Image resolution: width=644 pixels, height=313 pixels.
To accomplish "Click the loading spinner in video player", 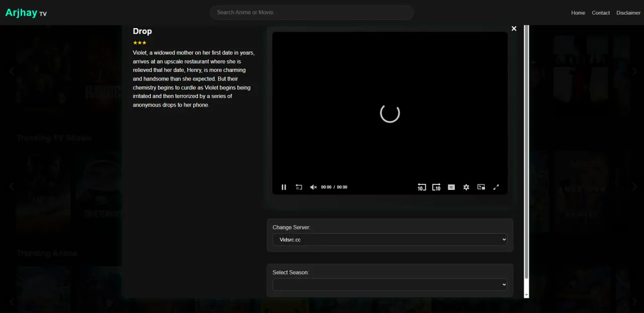I will (390, 113).
